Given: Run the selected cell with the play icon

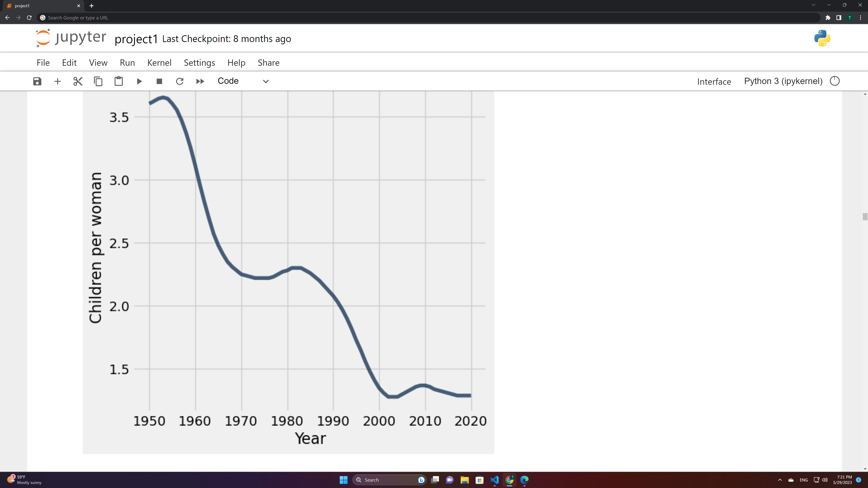Looking at the screenshot, I should (x=139, y=81).
